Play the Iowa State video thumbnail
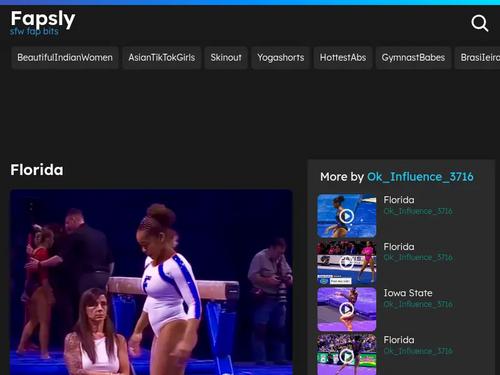Screen dimensions: 500x375 347,309
